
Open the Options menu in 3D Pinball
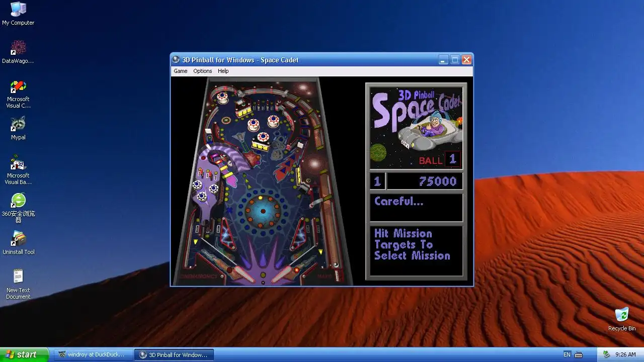click(x=203, y=71)
